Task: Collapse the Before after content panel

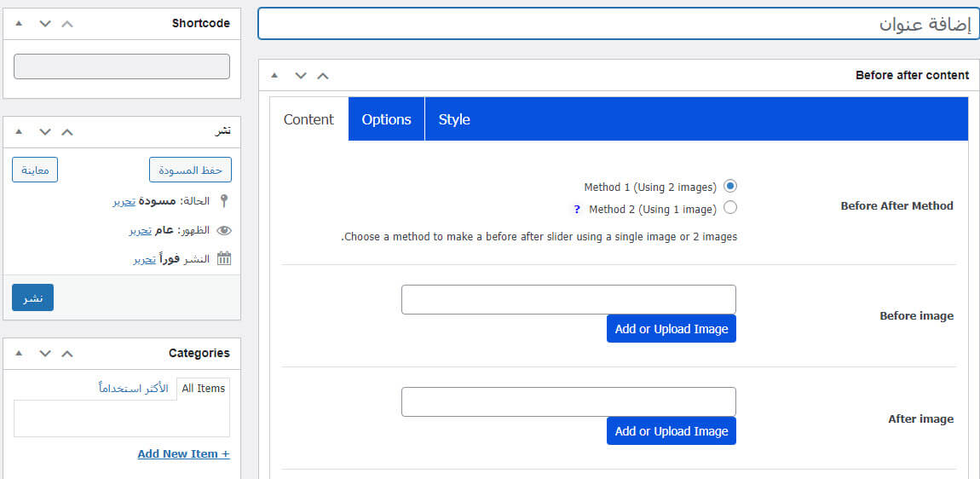Action: pos(274,75)
